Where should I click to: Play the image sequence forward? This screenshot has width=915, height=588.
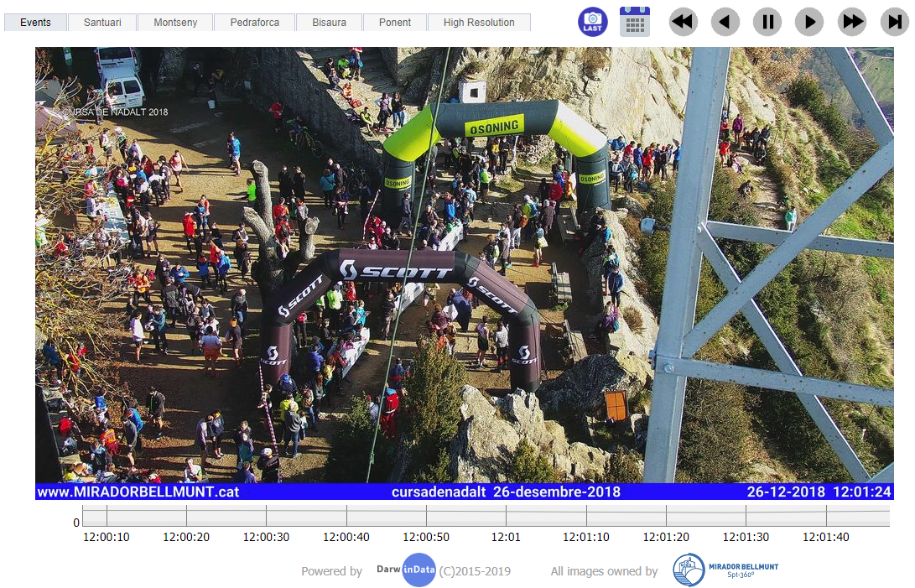click(x=809, y=22)
